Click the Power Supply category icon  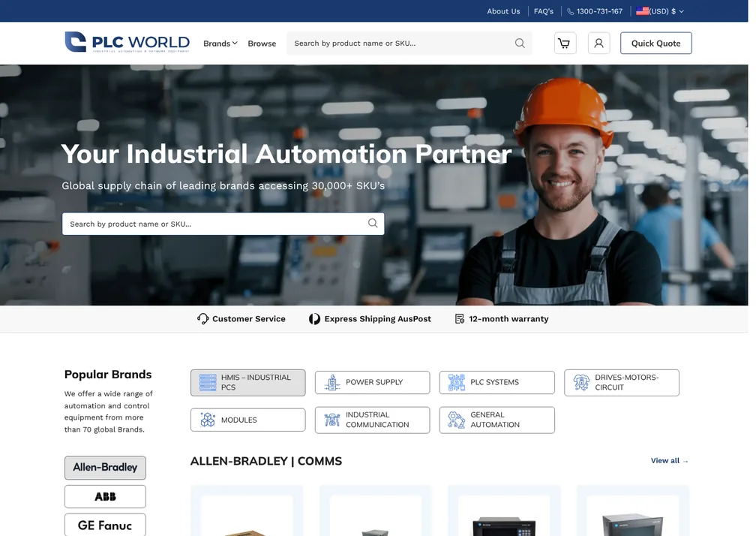(332, 383)
